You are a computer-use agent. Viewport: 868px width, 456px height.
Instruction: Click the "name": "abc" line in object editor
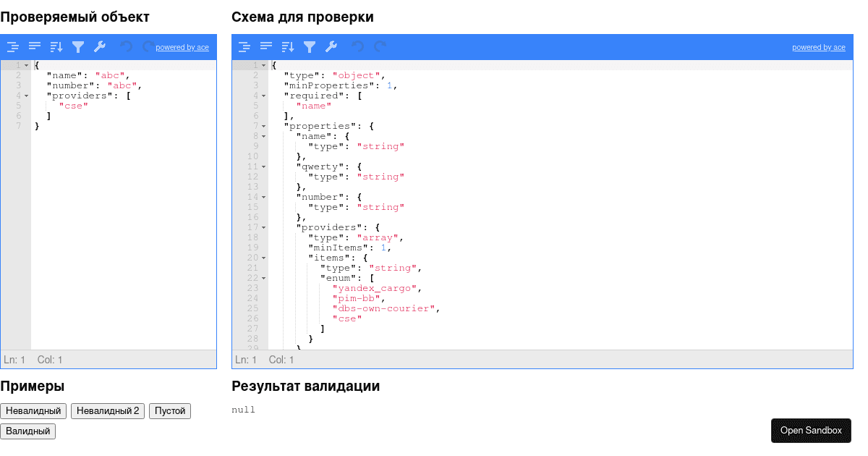(88, 75)
